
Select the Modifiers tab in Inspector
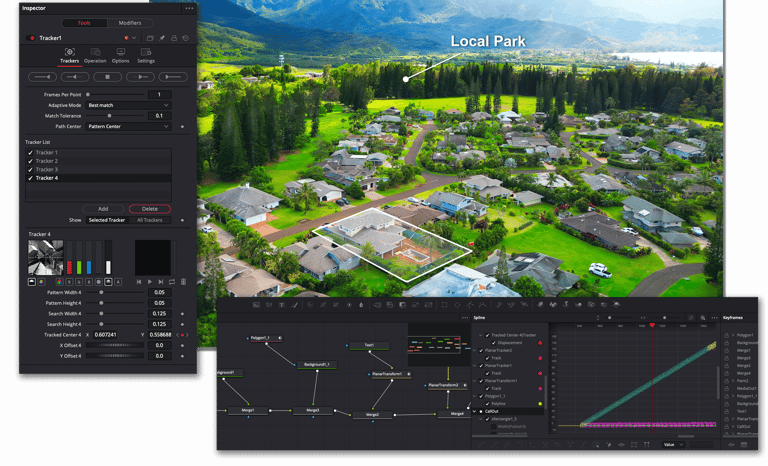[130, 23]
